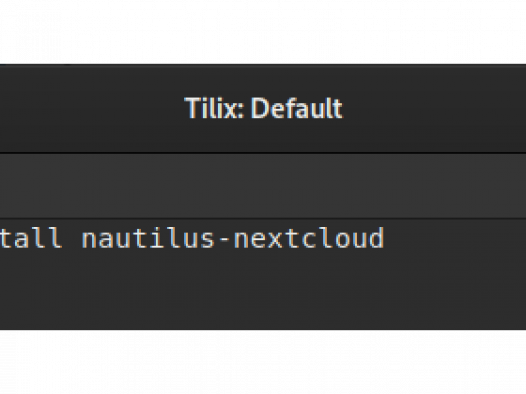Click the empty header bar left of the title
The height and width of the screenshot is (394, 526).
pyautogui.click(x=91, y=108)
